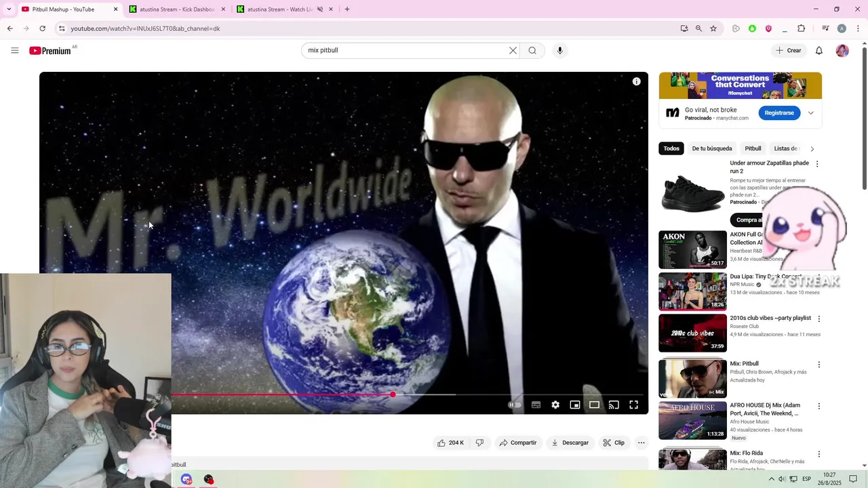Click Crear button in YouTube header
The image size is (868, 488).
[789, 50]
